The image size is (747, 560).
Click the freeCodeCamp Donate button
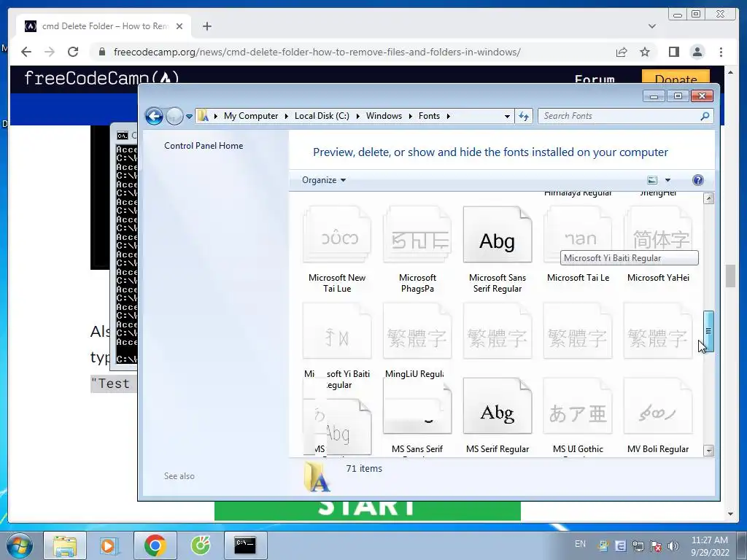pos(676,78)
